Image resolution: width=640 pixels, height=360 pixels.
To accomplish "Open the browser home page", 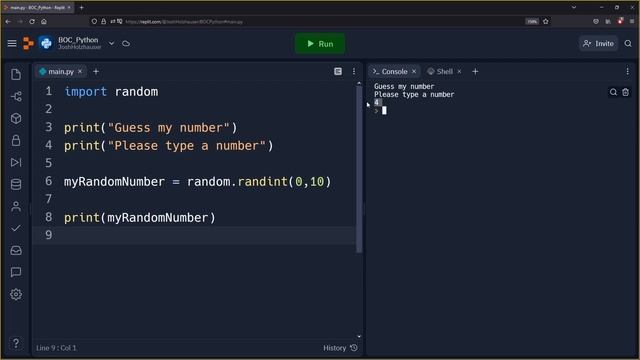I will [x=44, y=21].
